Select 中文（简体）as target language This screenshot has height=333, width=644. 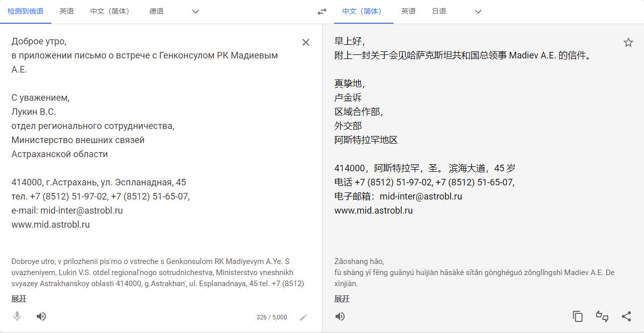[x=363, y=12]
